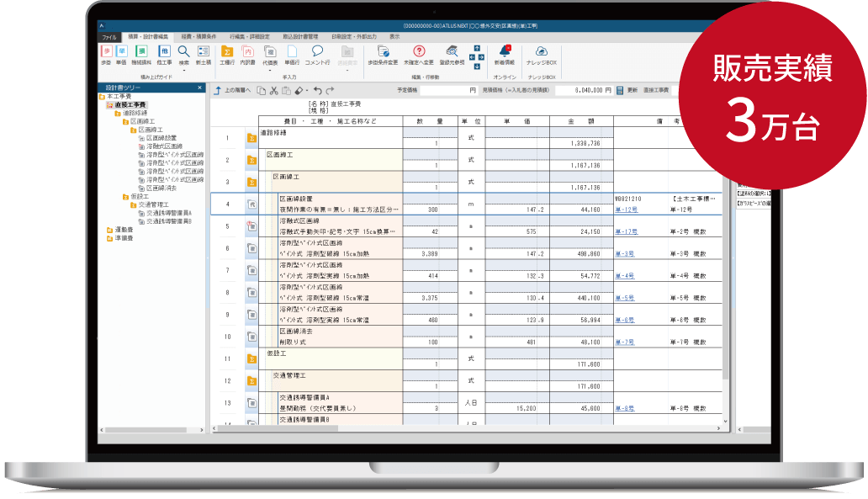This screenshot has height=499, width=868.
Task: Open the eraser dropdown arrow
Action: coord(307,91)
